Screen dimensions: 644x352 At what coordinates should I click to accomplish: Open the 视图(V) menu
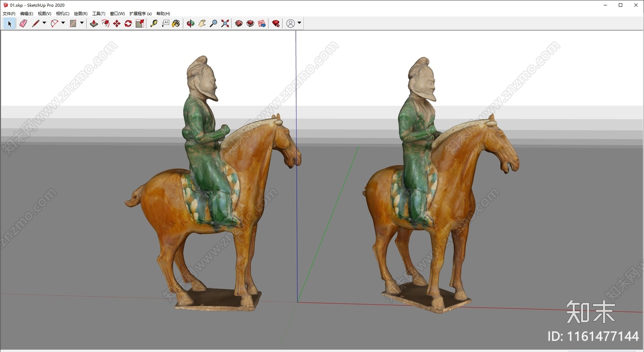click(x=44, y=14)
